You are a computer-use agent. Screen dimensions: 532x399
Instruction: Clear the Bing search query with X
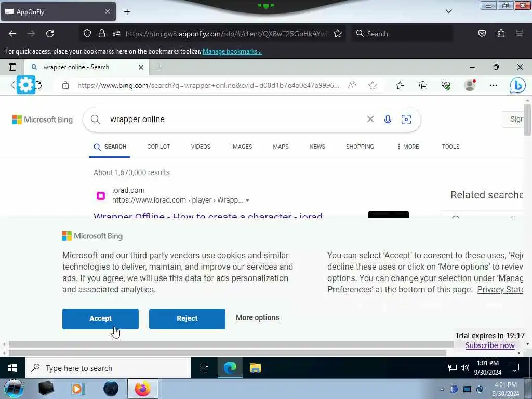(370, 119)
